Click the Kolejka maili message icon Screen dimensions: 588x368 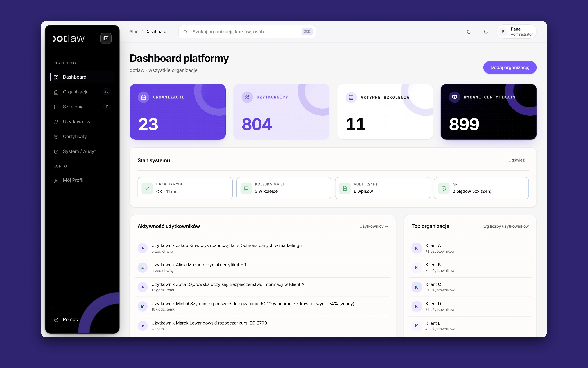pyautogui.click(x=246, y=188)
